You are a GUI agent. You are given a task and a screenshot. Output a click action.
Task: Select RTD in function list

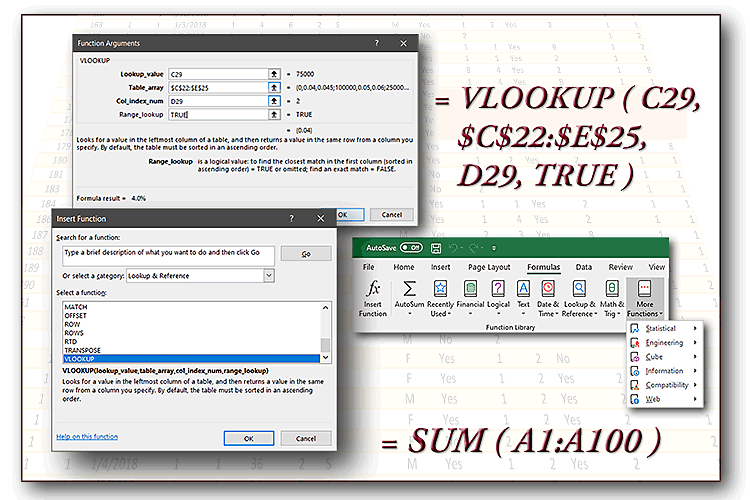(191, 342)
